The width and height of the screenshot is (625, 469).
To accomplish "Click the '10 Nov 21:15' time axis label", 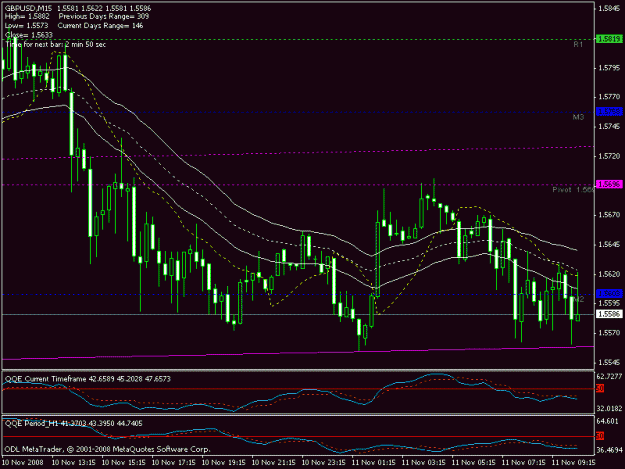I will (274, 463).
